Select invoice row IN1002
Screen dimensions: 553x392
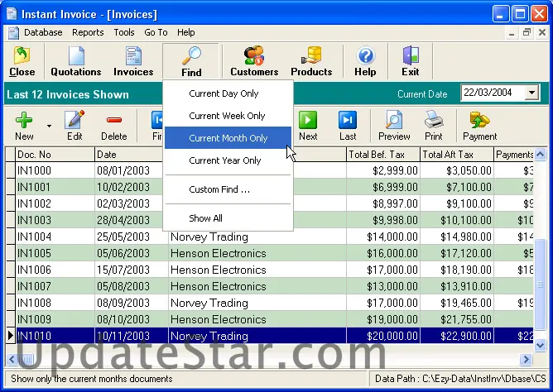point(270,203)
